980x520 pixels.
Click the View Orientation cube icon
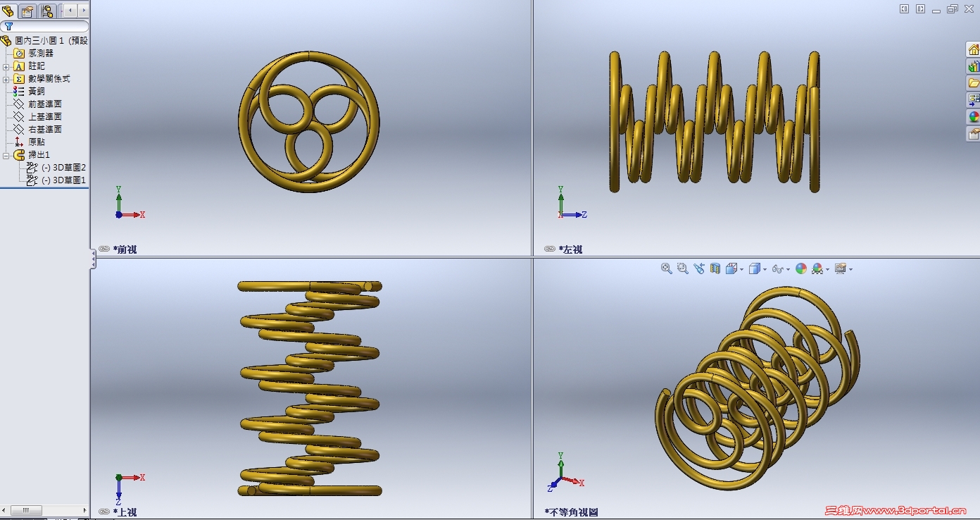731,268
